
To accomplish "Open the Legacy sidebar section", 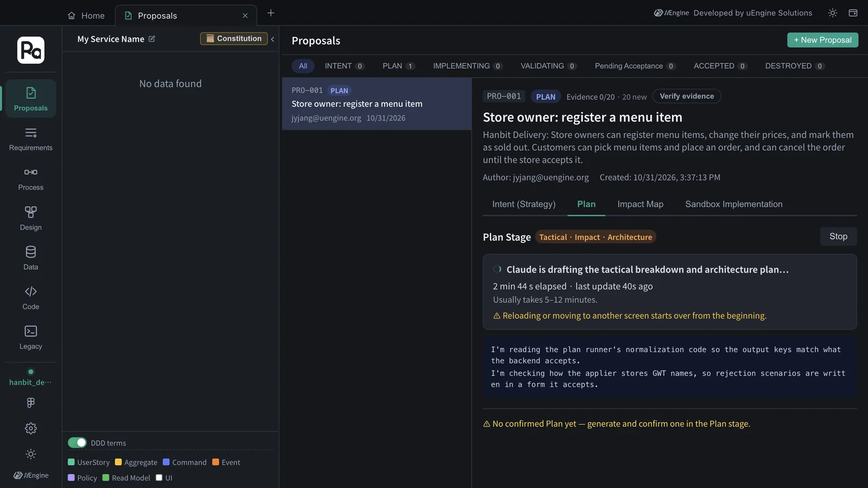I will (x=31, y=337).
